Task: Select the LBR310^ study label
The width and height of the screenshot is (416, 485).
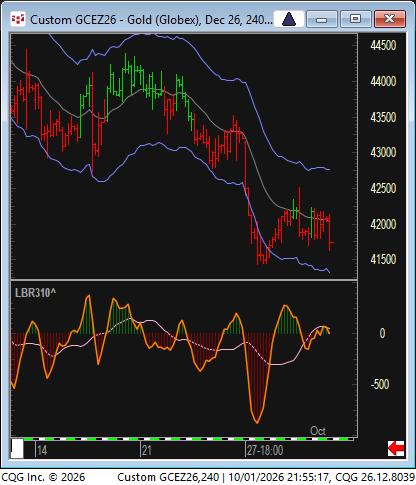Action: [x=35, y=293]
